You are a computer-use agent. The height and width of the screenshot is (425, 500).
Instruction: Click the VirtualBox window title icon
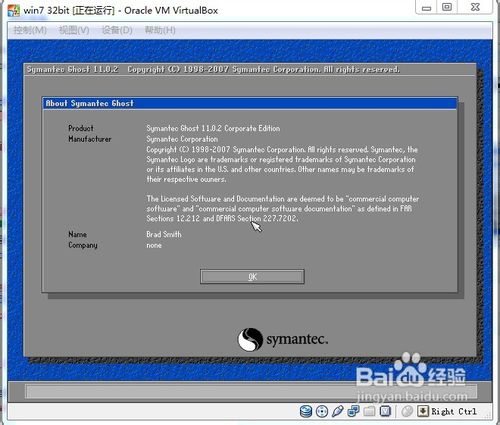(14, 10)
